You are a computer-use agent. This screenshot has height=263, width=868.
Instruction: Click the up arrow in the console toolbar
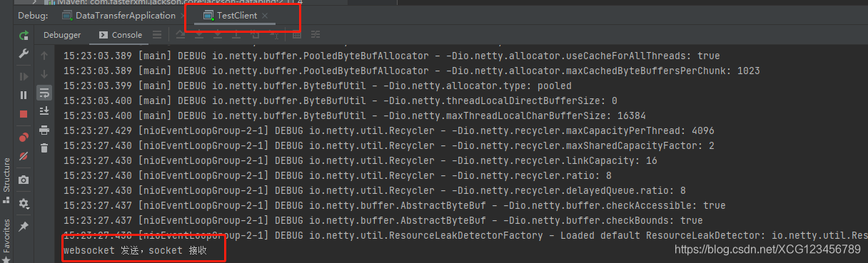(44, 56)
